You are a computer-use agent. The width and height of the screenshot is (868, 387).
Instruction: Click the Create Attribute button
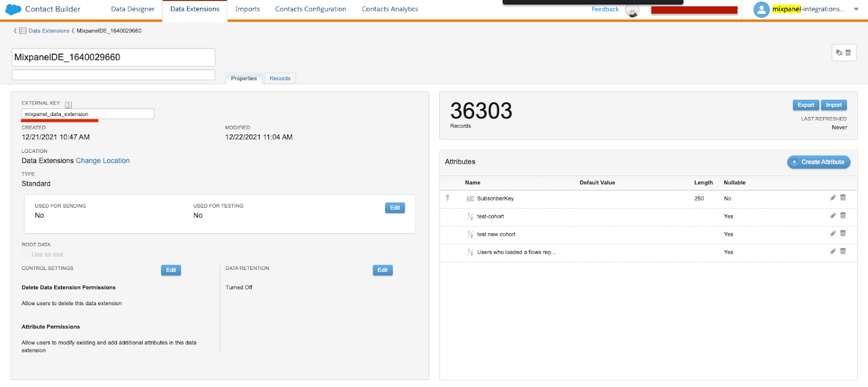coord(818,162)
